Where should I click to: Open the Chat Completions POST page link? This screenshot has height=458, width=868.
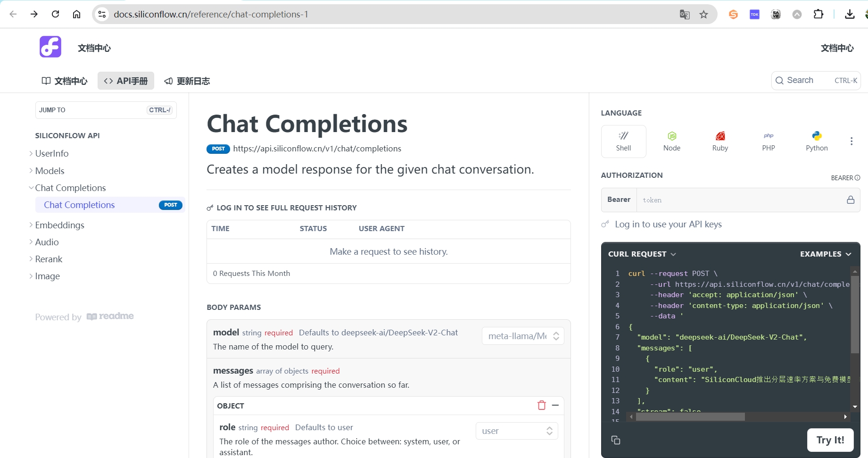(110, 205)
